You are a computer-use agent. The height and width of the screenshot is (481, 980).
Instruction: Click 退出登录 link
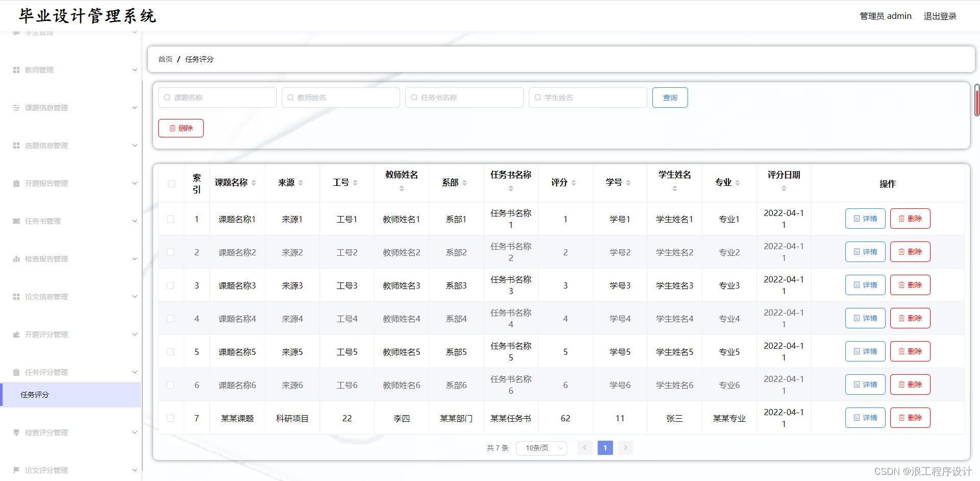coord(940,16)
